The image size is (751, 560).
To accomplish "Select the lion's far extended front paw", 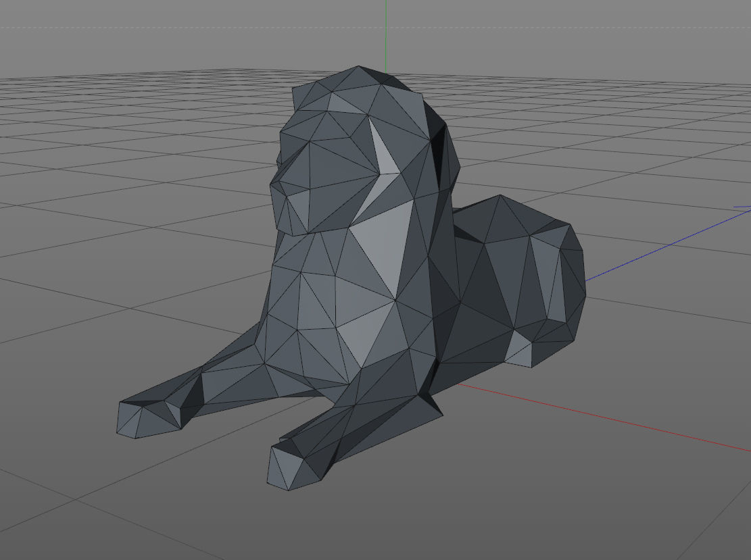I will coord(149,418).
